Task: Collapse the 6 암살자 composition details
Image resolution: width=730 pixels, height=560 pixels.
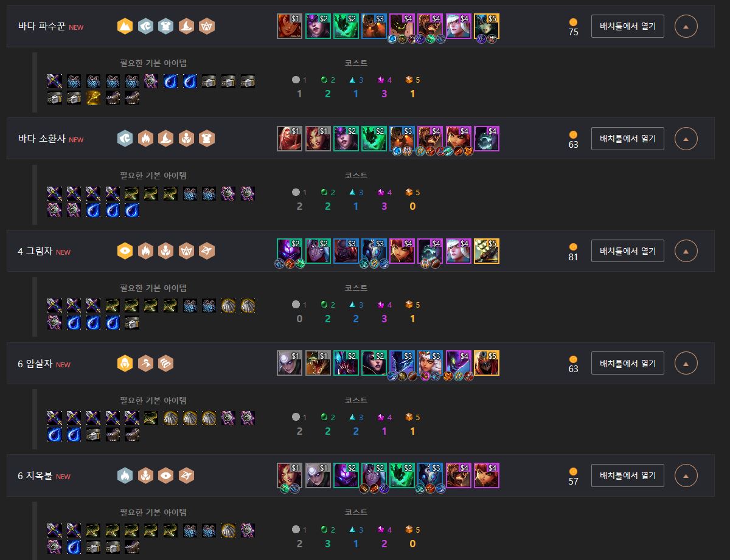Action: coord(686,364)
